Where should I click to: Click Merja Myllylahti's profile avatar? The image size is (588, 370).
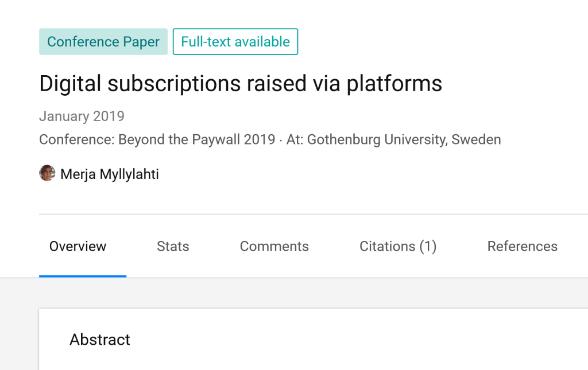[x=47, y=173]
